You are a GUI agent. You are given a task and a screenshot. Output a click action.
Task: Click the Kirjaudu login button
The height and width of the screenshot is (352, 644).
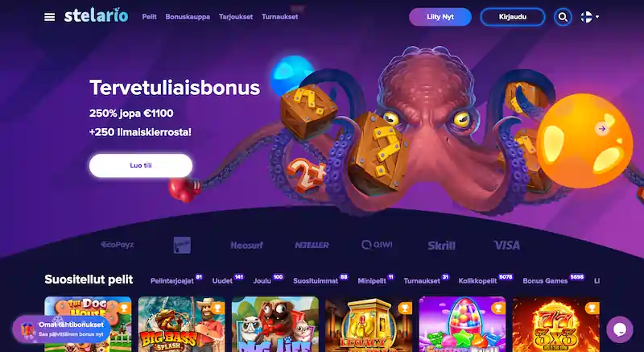click(x=513, y=17)
